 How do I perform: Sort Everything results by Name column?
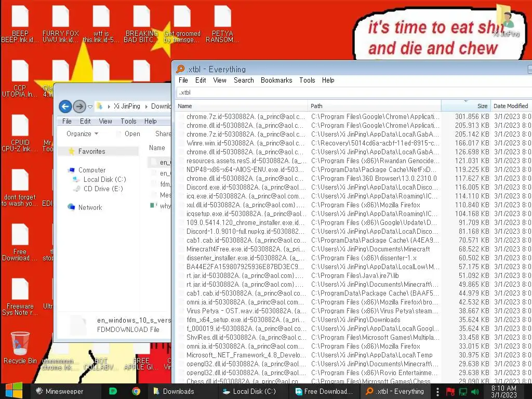click(x=241, y=106)
